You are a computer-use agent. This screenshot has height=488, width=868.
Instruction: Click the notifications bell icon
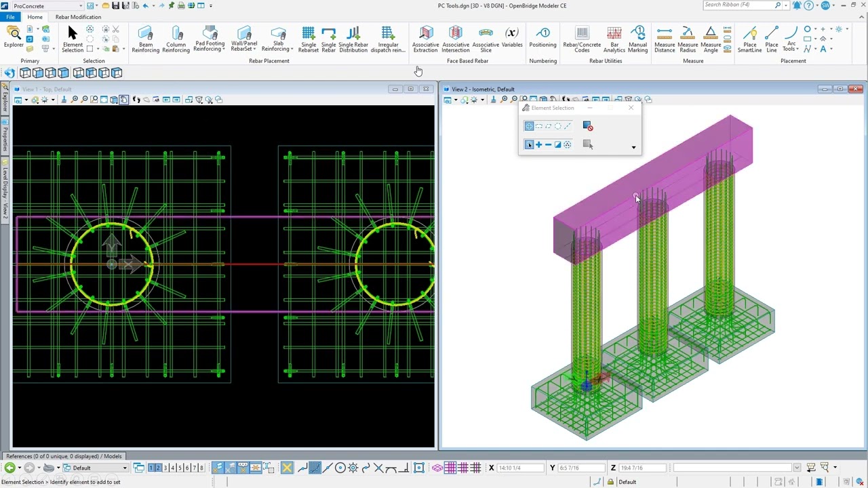[797, 5]
